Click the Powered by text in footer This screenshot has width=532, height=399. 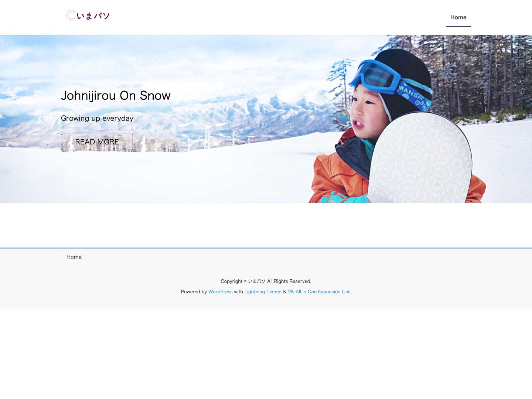tap(194, 292)
